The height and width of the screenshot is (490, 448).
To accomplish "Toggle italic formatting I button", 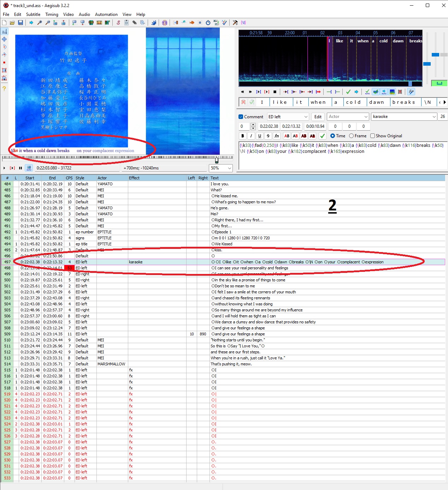I will tap(251, 136).
